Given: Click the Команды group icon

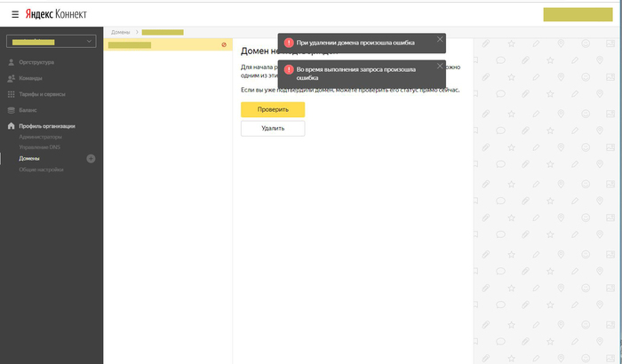Looking at the screenshot, I should (x=11, y=78).
